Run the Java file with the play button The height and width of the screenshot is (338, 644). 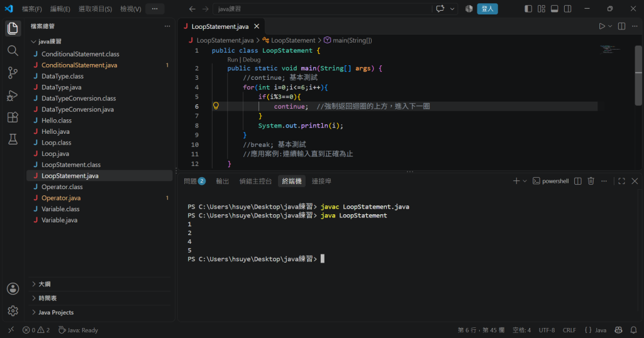click(602, 26)
